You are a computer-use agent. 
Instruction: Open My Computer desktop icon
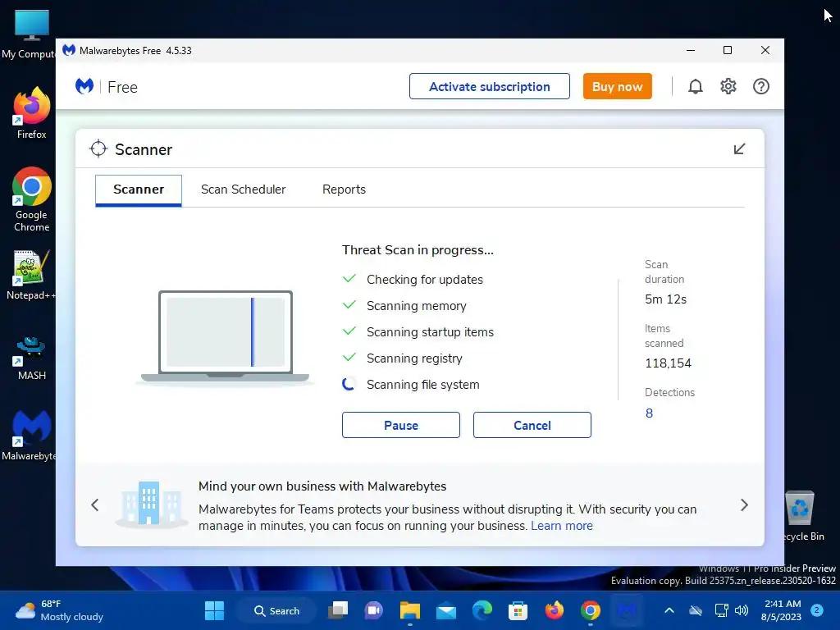click(x=30, y=34)
